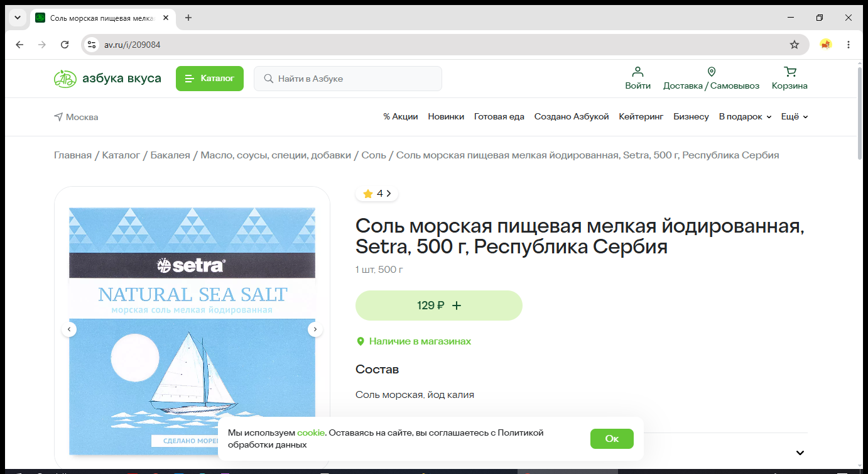The image size is (868, 474).
Task: Open the Войти login icon
Action: [637, 79]
